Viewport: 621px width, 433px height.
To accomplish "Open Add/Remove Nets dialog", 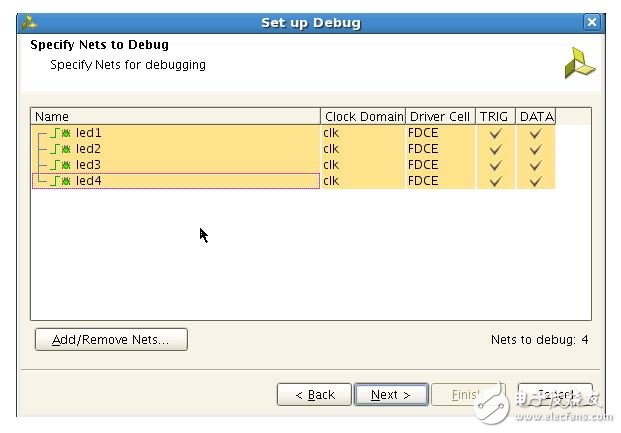I will pyautogui.click(x=111, y=340).
